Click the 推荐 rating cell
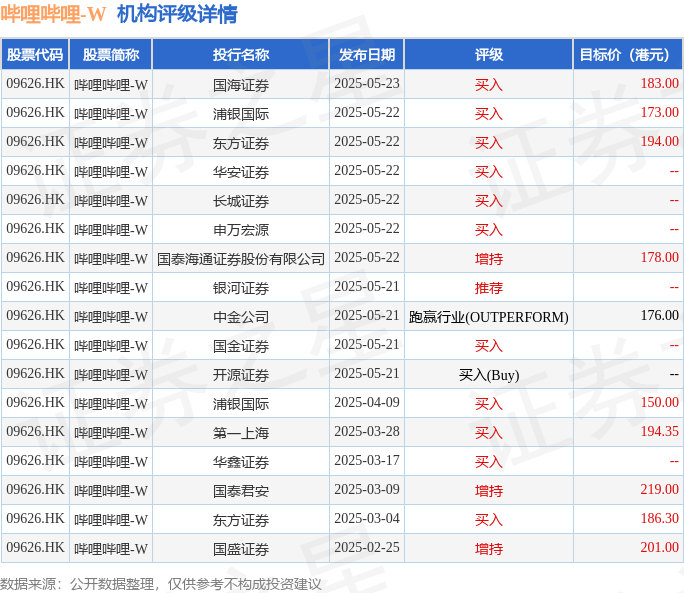 (x=489, y=288)
